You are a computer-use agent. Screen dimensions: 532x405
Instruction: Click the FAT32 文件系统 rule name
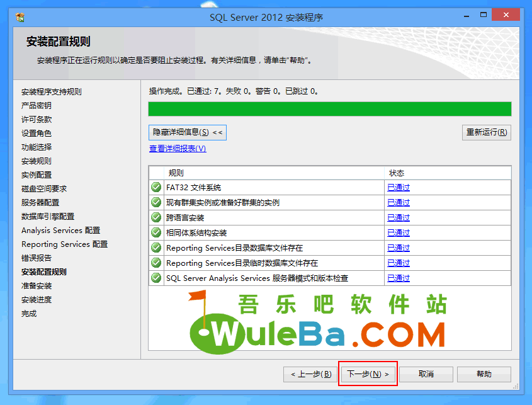[193, 188]
